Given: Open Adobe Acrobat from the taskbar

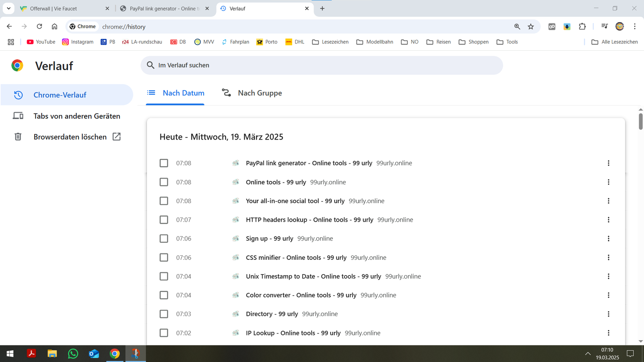Looking at the screenshot, I should pyautogui.click(x=31, y=354).
